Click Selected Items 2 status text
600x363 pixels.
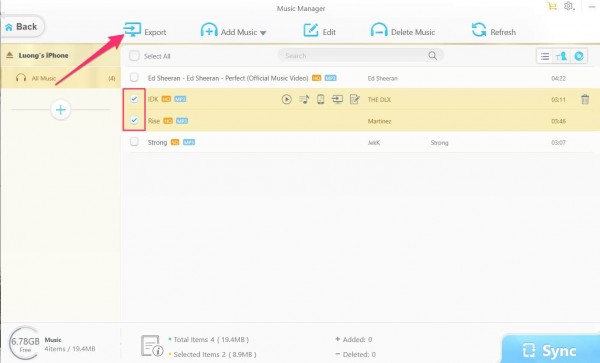(x=215, y=354)
